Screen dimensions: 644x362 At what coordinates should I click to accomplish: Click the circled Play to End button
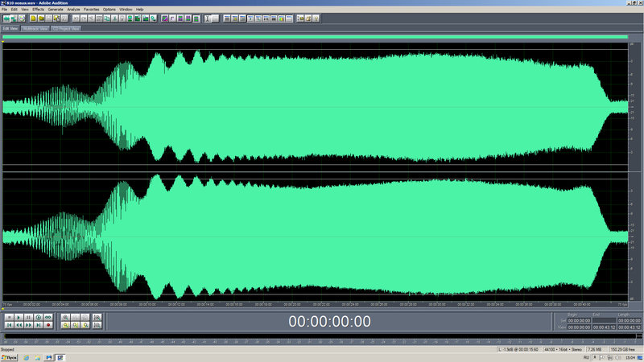[38, 317]
